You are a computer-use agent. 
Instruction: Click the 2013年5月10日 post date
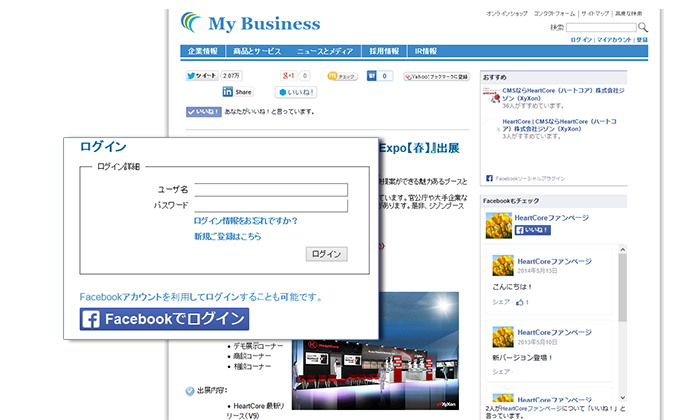(x=538, y=342)
